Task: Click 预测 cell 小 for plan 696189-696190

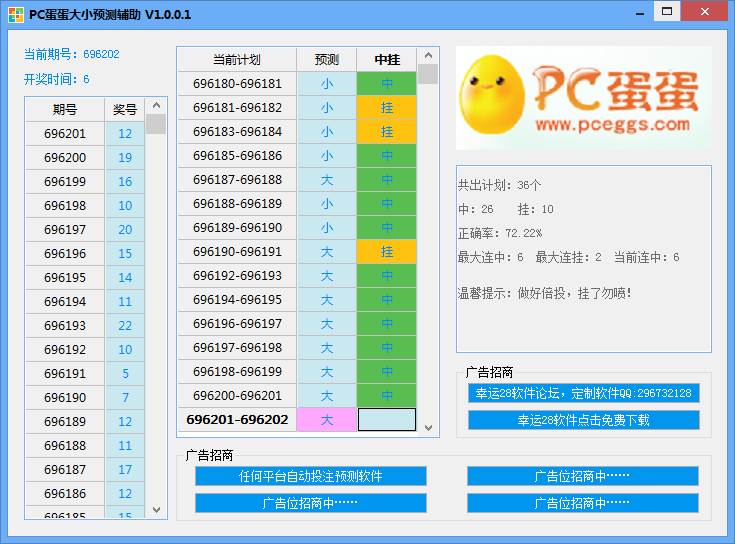Action: pyautogui.click(x=327, y=228)
